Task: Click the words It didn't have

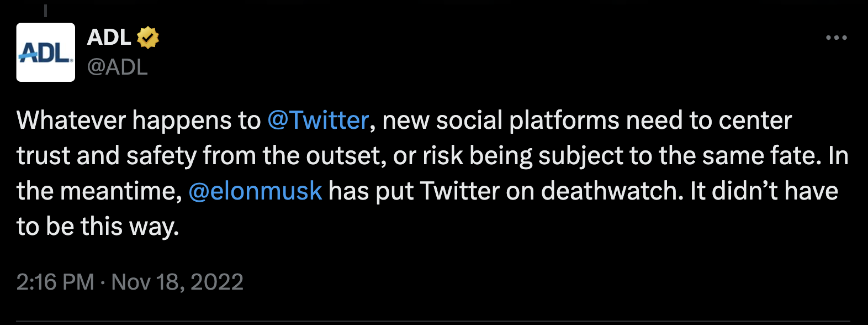Action: tap(764, 191)
